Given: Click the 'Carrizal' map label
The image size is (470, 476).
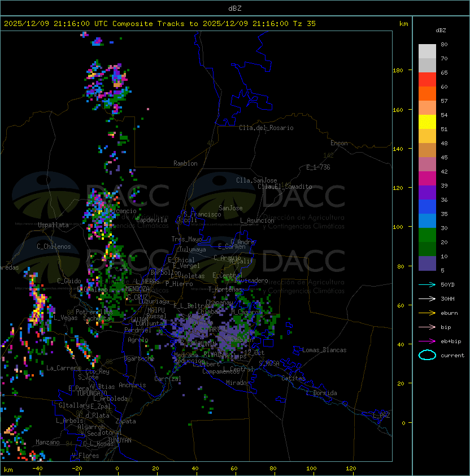Looking at the screenshot, I should click(167, 379).
